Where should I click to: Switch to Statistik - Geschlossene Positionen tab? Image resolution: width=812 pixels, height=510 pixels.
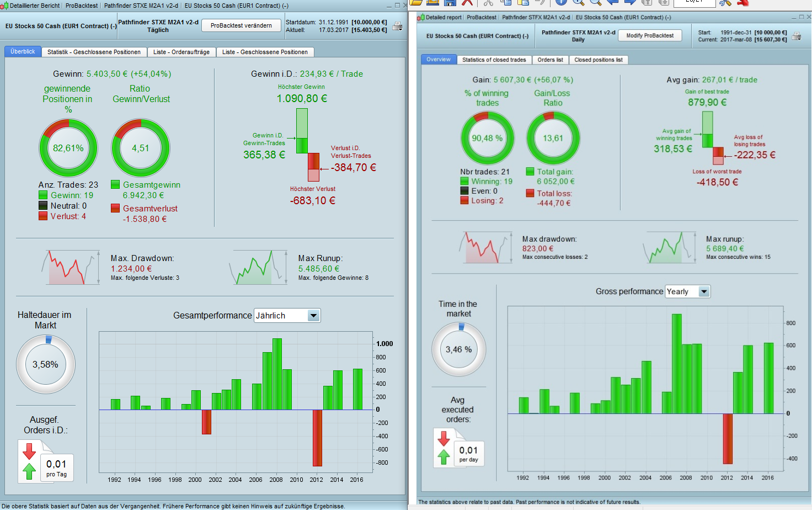pos(94,52)
